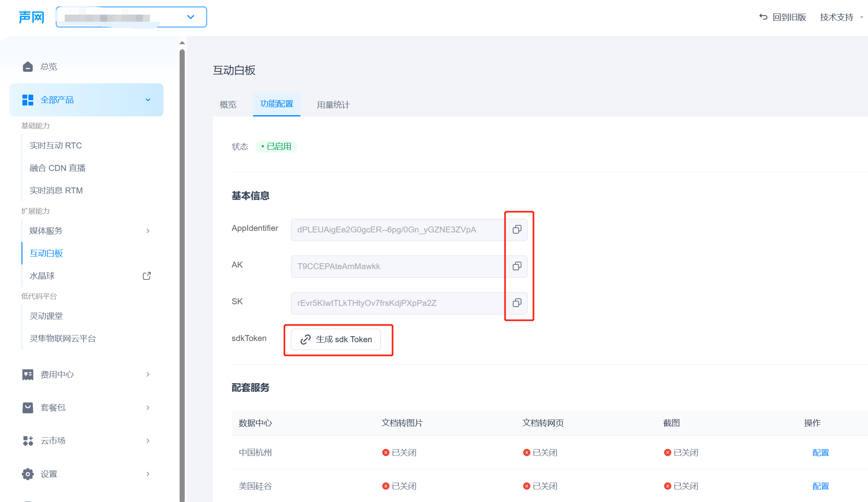Click the 数据中心 column header
Screen dimensions: 868x502
click(255, 423)
